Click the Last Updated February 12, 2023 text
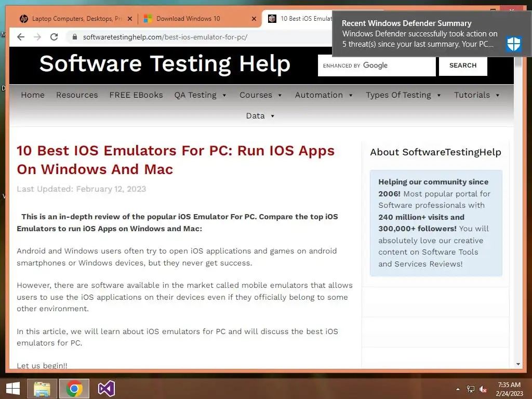 pyautogui.click(x=82, y=189)
